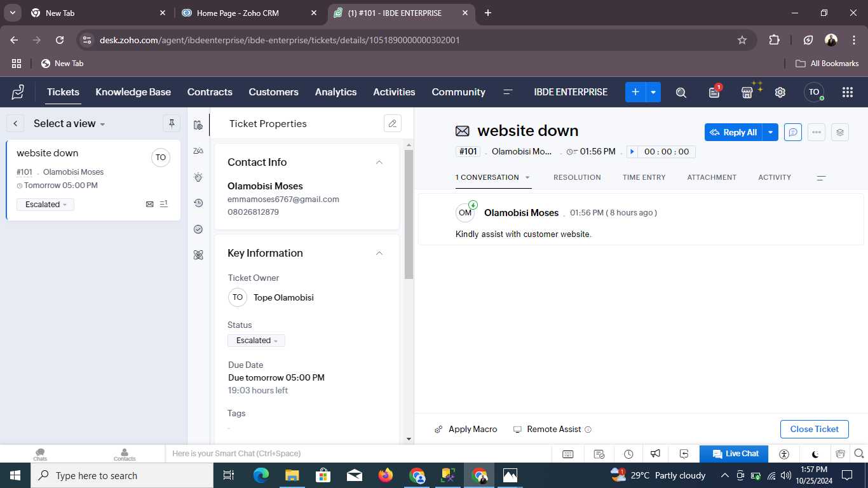Open the quick create plus dropdown arrow
868x488 pixels.
[653, 92]
